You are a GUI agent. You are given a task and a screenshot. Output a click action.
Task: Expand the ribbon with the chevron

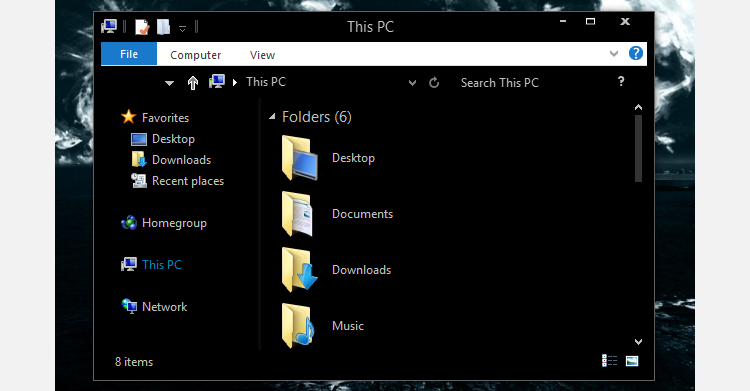coord(614,54)
